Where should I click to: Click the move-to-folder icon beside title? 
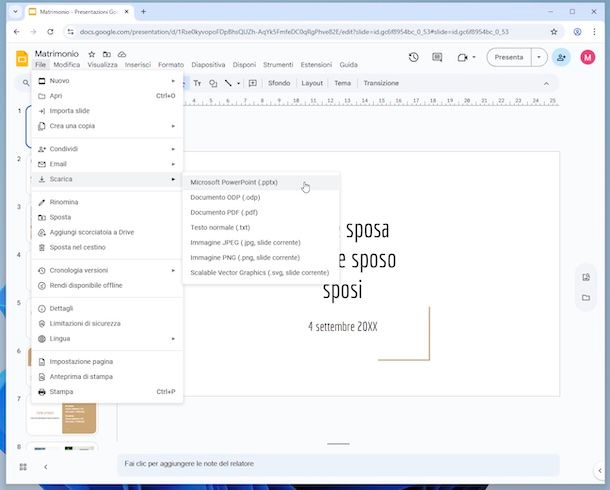click(x=107, y=54)
